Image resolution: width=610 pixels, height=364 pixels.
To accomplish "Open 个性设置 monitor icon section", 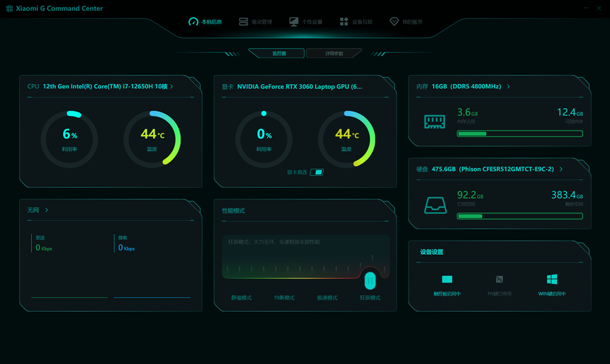I will 306,22.
